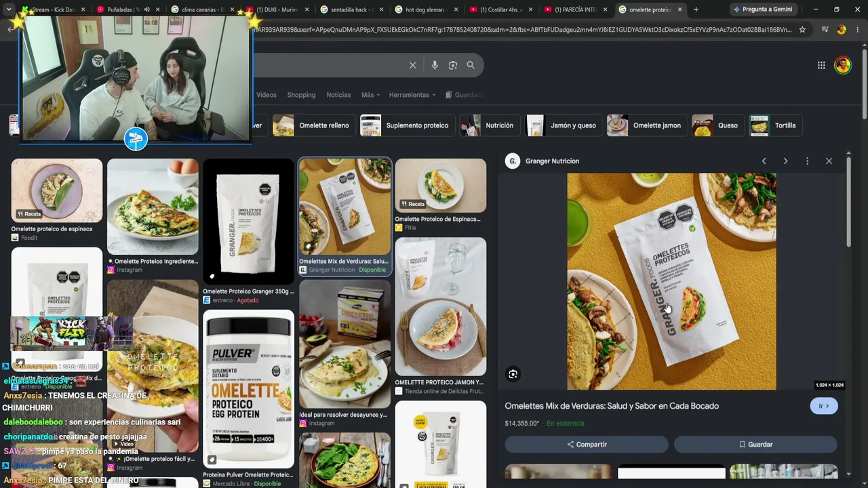Open the Videos search filter
The height and width of the screenshot is (488, 868).
tap(266, 95)
